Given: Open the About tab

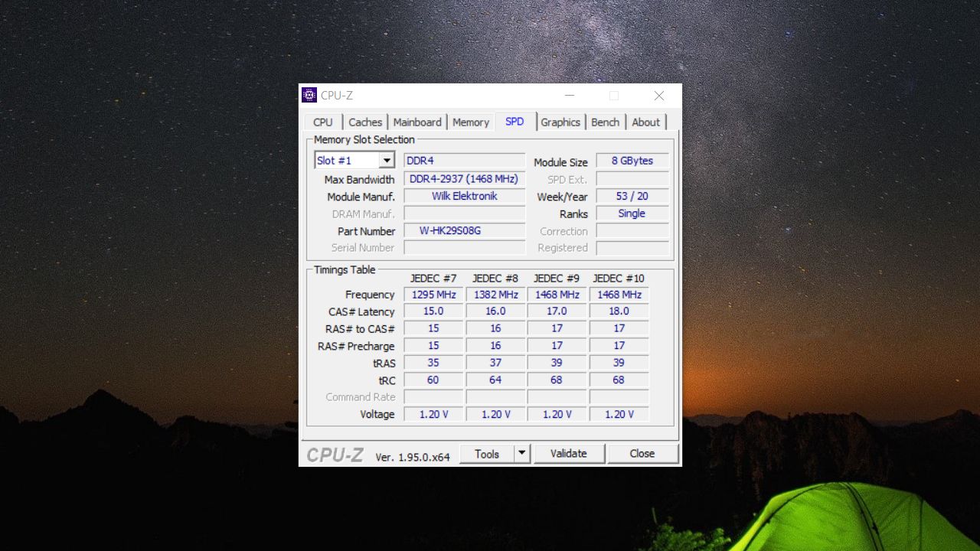Looking at the screenshot, I should pos(645,122).
